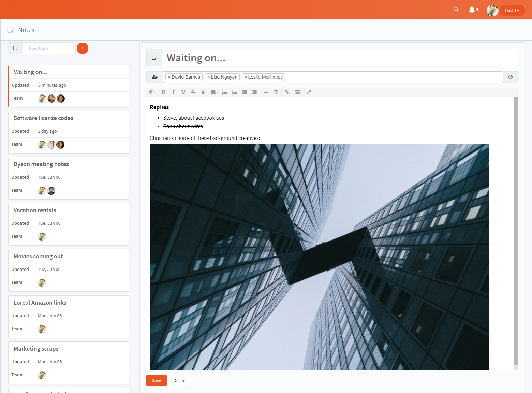
Task: Delete the note
Action: tap(179, 381)
